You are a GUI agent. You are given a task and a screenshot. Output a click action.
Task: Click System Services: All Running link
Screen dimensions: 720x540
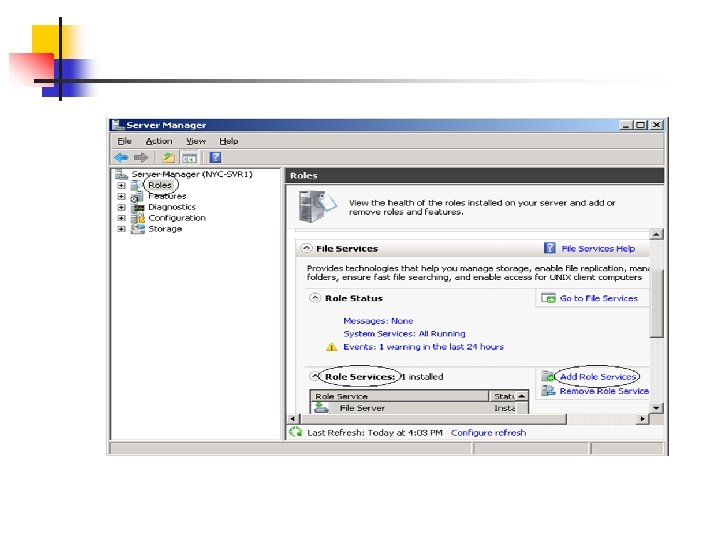click(x=405, y=334)
